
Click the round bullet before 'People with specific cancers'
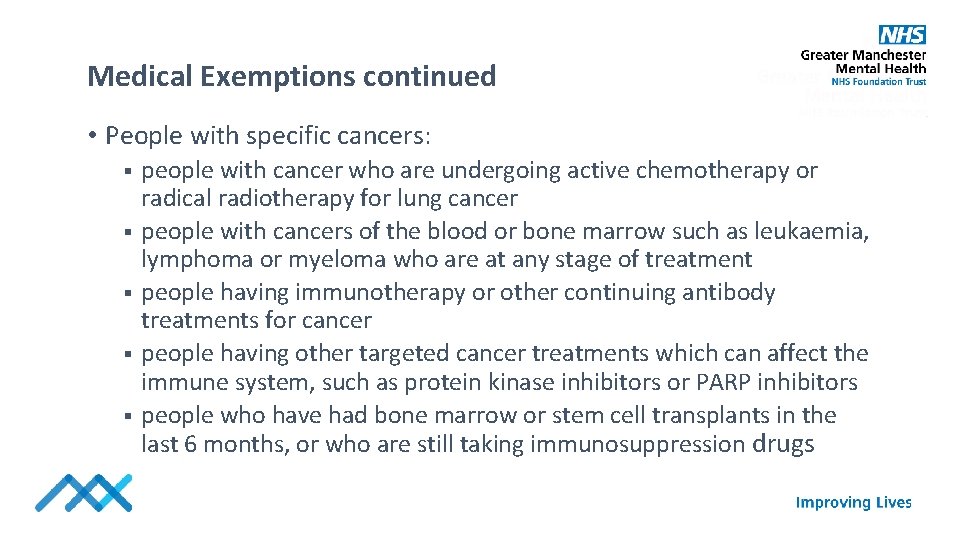point(91,135)
